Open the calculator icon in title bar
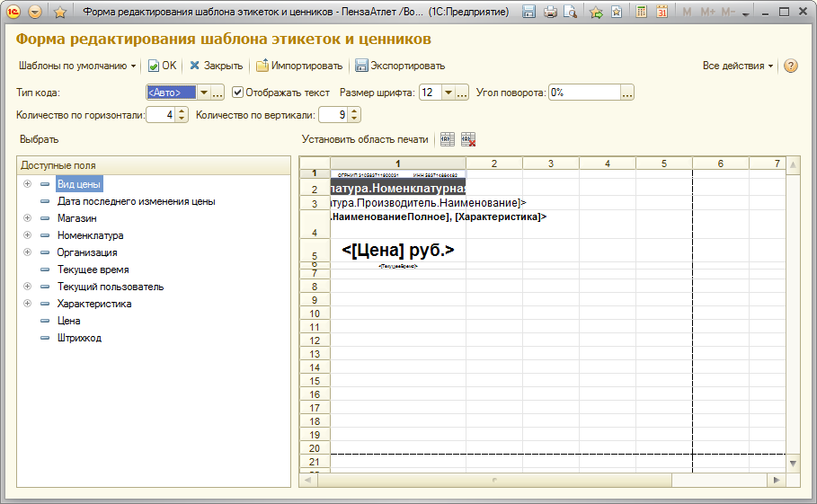Screen dimensions: 817x504 (x=642, y=13)
